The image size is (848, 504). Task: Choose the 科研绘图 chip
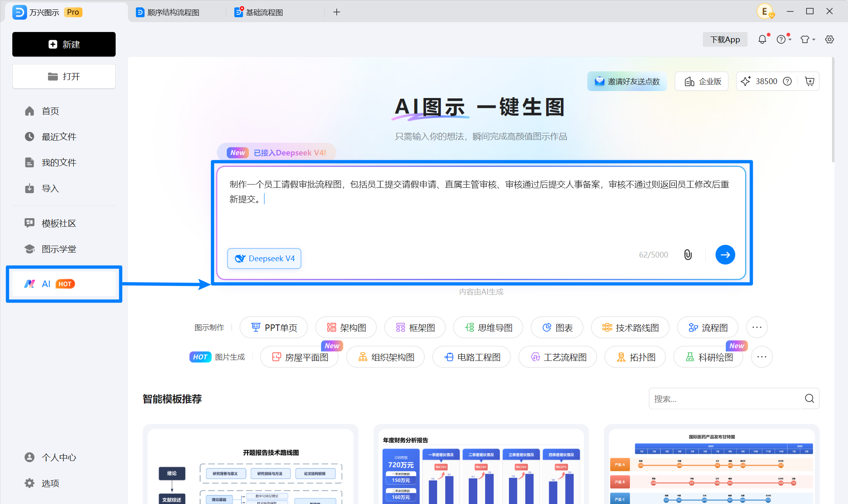709,357
